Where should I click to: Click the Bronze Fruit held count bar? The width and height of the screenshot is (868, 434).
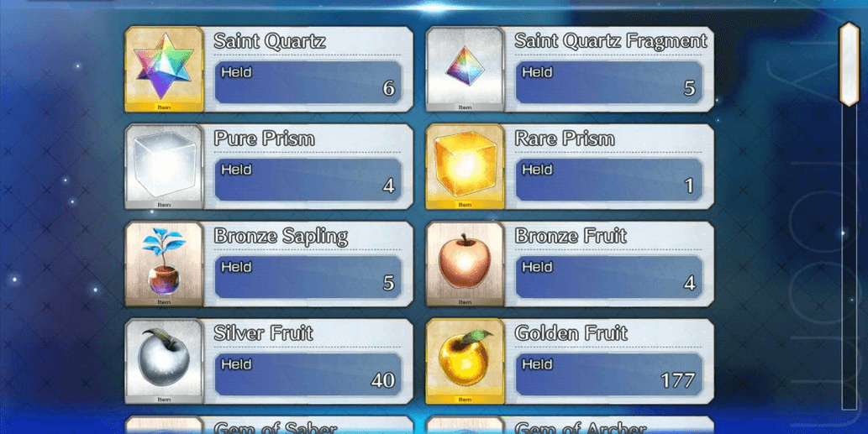pyautogui.click(x=609, y=277)
